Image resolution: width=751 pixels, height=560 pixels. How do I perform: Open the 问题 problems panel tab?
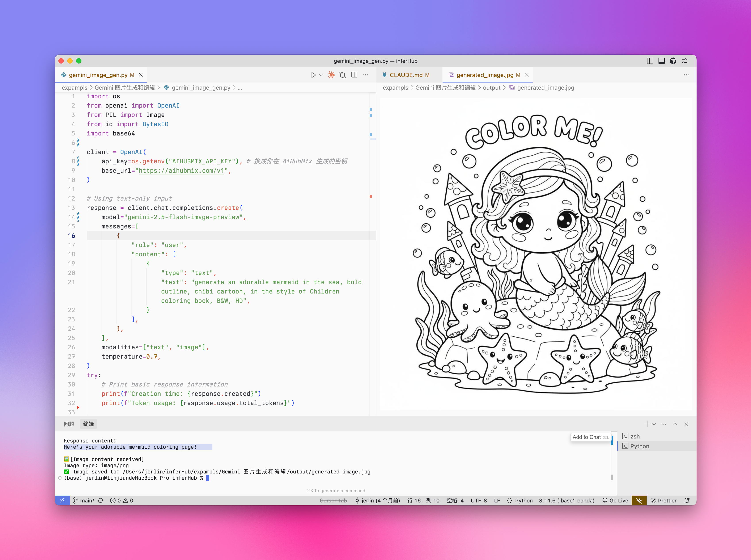(69, 424)
